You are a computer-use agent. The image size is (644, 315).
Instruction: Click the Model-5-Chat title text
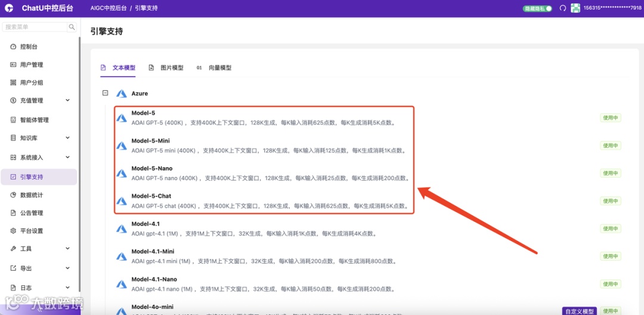coord(151,196)
